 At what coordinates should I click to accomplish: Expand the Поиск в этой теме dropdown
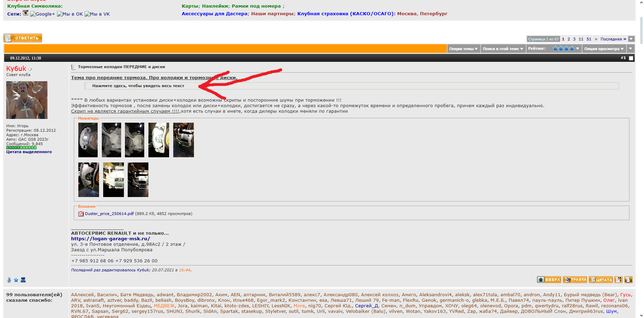click(503, 49)
